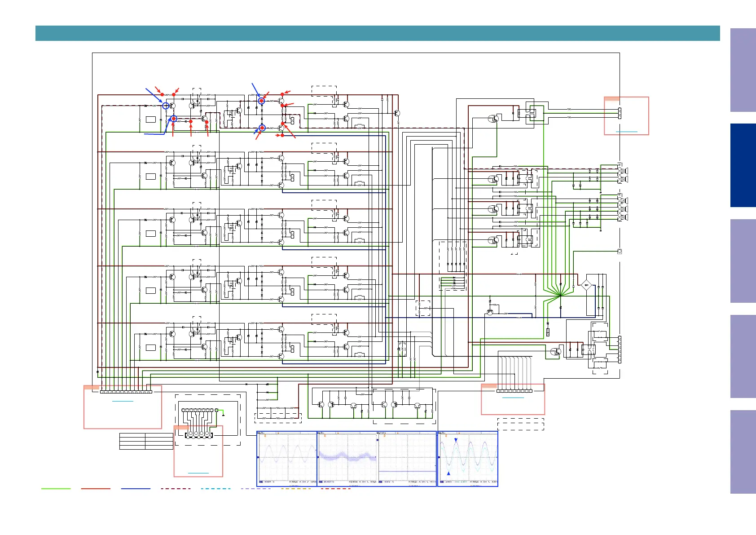This screenshot has height=535, width=756.
Task: Click the long pin header in the bottom-left pink box
Action: pos(126,392)
